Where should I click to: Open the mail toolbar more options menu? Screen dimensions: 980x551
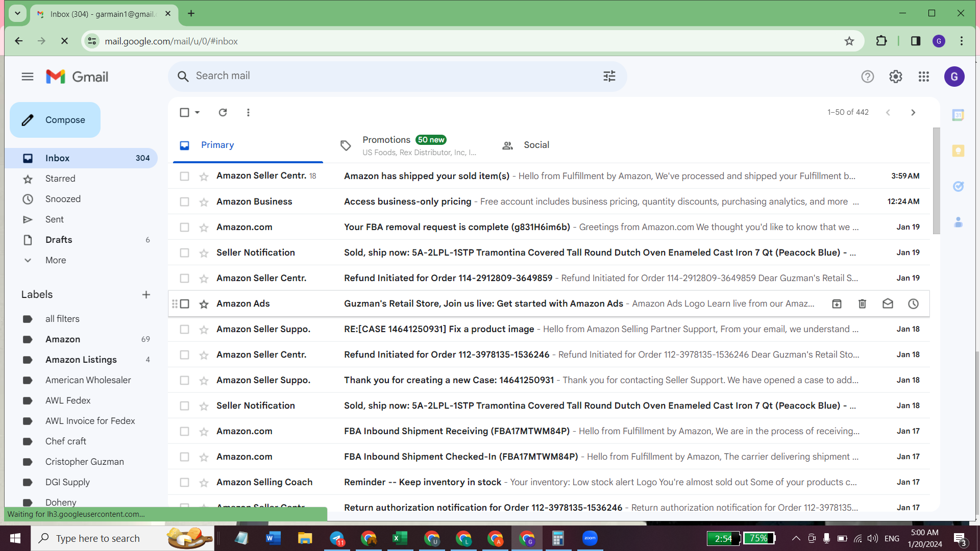pos(248,112)
